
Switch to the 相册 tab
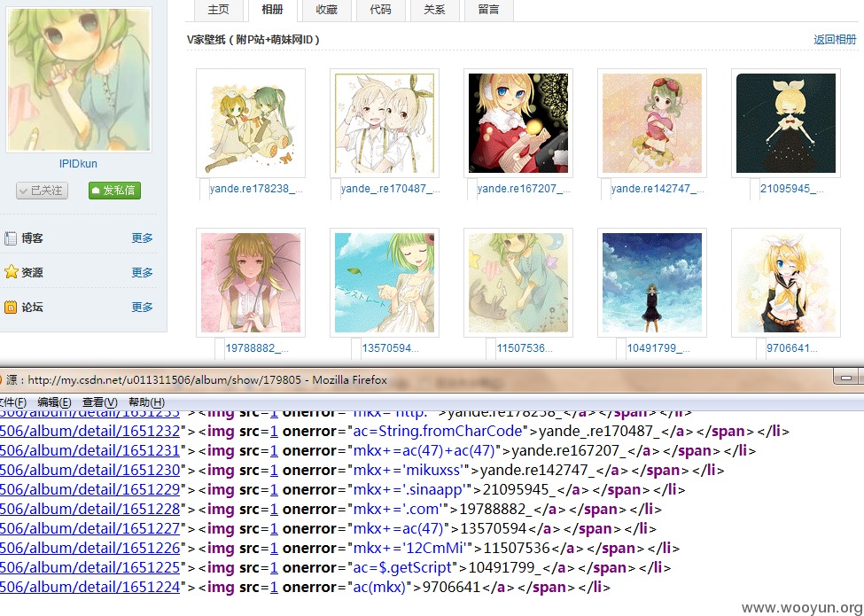coord(272,10)
